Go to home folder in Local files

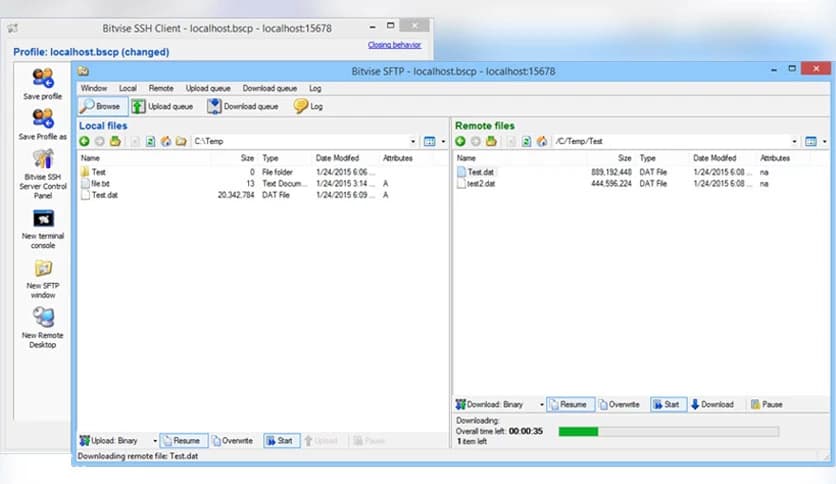point(166,141)
